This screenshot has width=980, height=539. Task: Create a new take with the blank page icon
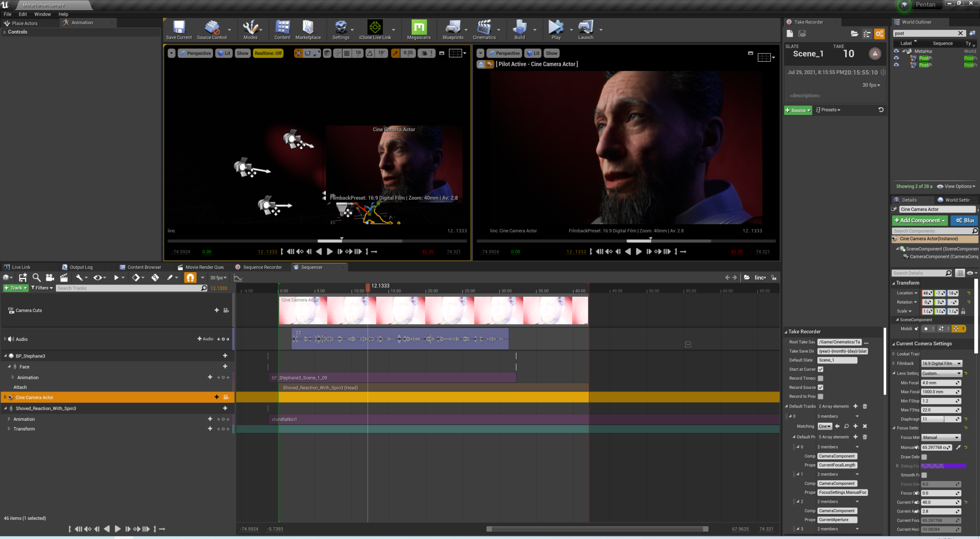pos(790,33)
